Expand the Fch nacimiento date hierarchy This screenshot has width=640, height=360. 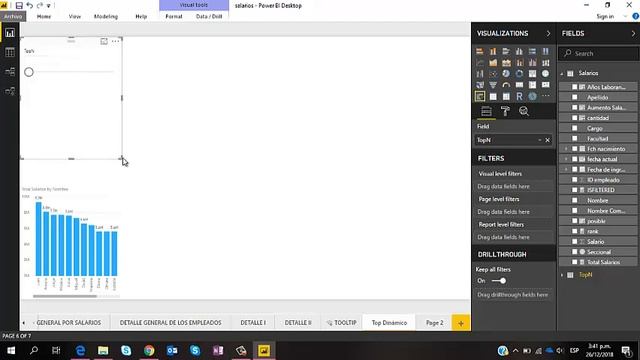point(566,149)
